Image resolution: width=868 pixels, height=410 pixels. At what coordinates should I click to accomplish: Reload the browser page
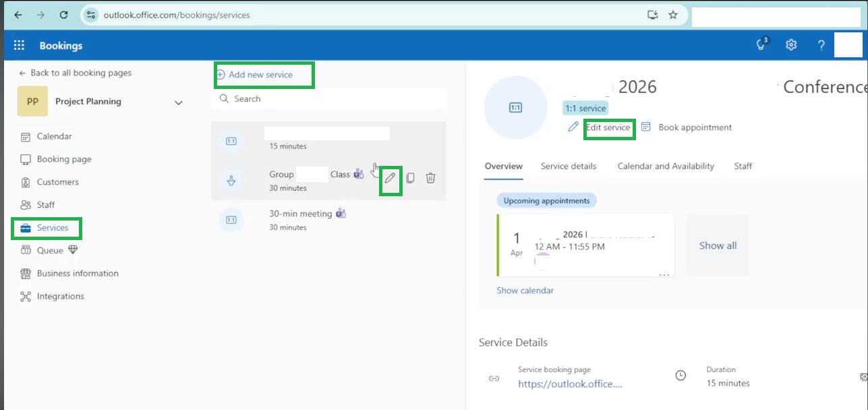pyautogui.click(x=63, y=15)
